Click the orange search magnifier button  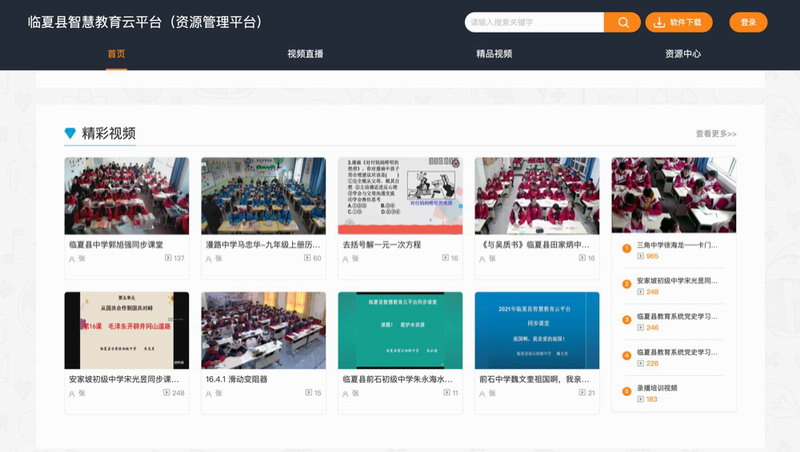click(622, 22)
